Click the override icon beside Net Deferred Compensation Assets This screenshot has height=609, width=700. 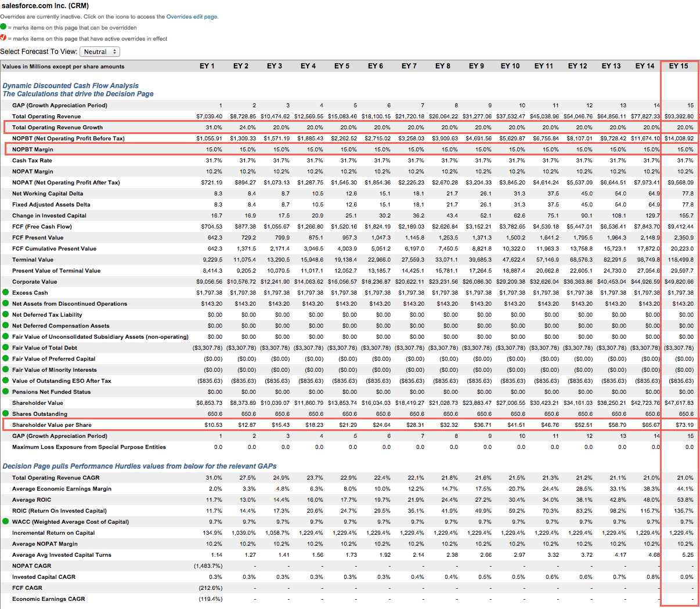(6, 325)
